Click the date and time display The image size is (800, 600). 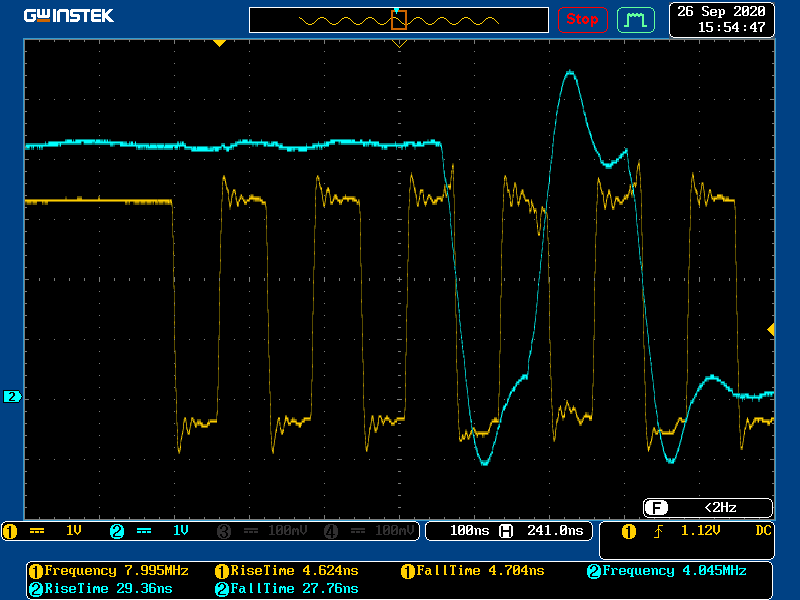720,19
